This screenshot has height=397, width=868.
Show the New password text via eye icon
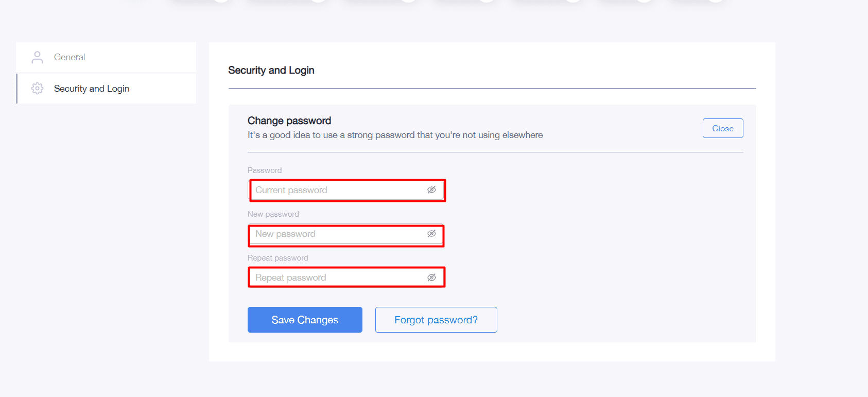pos(431,234)
